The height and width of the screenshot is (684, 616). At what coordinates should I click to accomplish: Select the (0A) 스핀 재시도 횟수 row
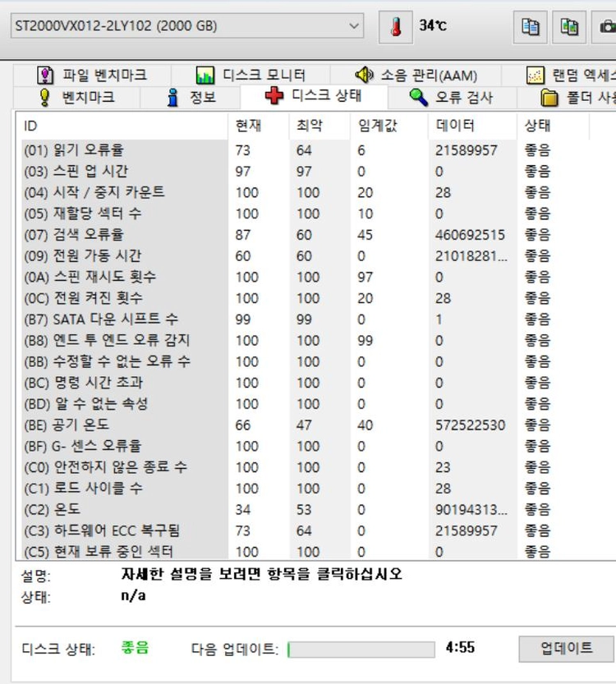[306, 278]
